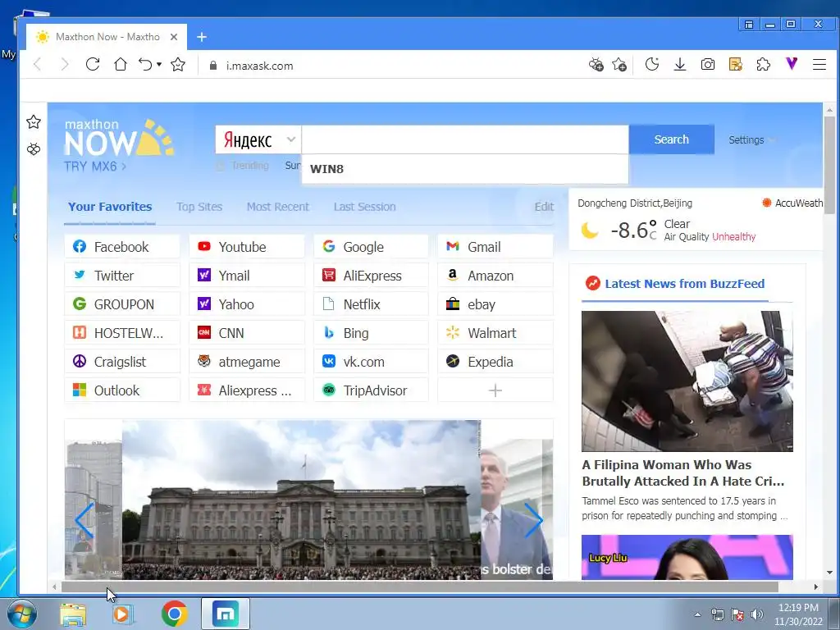The height and width of the screenshot is (630, 840).
Task: Open the hamburger main menu
Action: (x=819, y=65)
